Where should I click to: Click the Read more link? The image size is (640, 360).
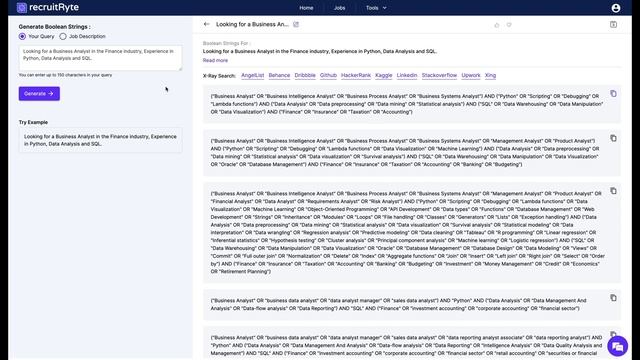[215, 60]
